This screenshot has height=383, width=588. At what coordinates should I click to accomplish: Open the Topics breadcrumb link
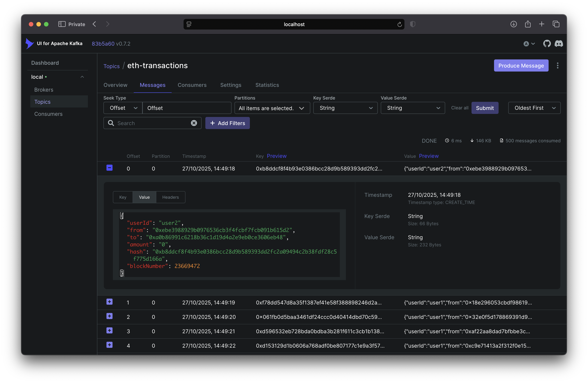[111, 66]
